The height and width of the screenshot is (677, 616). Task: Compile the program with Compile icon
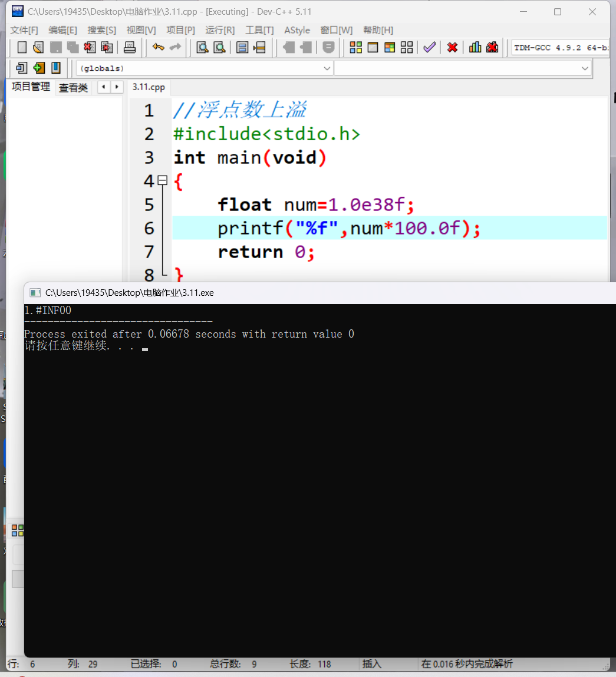(355, 48)
